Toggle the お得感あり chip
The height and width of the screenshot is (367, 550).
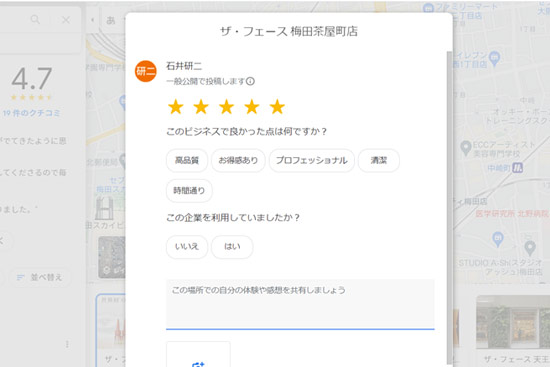pyautogui.click(x=238, y=160)
